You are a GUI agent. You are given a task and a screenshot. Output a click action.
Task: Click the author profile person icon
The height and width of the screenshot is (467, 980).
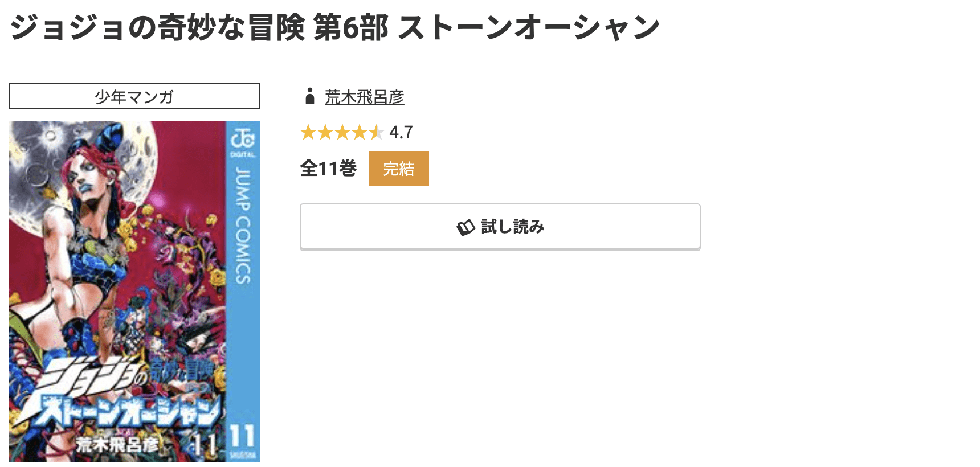coord(311,97)
